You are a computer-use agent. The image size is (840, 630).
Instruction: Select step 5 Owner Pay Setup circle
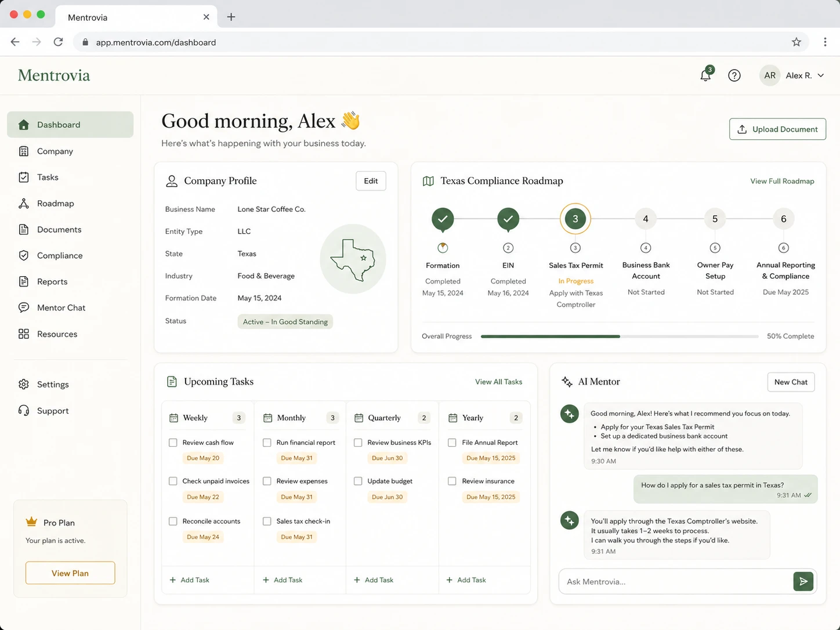point(715,219)
